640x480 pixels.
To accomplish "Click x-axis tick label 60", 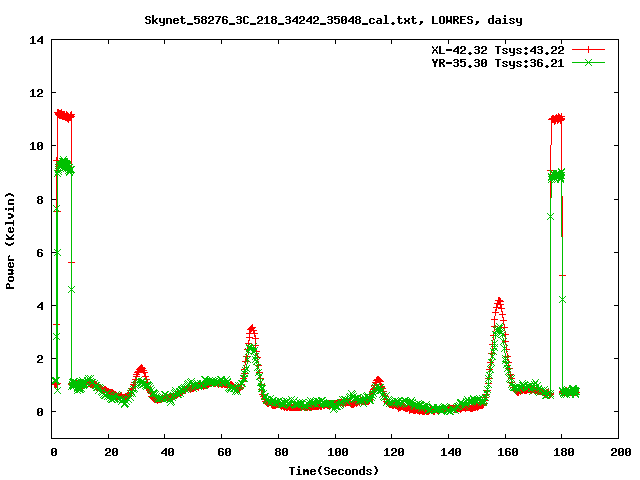I will point(224,452).
